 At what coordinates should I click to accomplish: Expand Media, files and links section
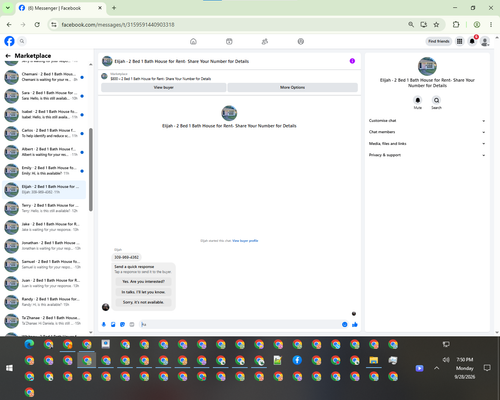click(427, 144)
